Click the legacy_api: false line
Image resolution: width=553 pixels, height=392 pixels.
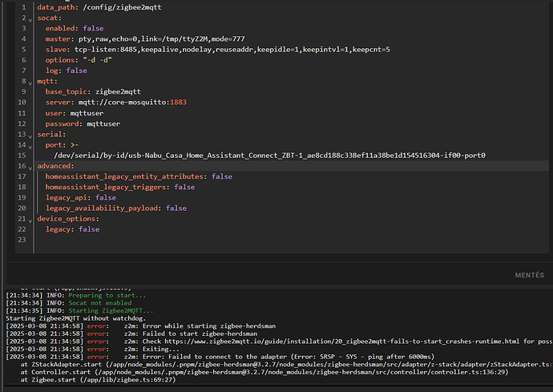coord(80,198)
